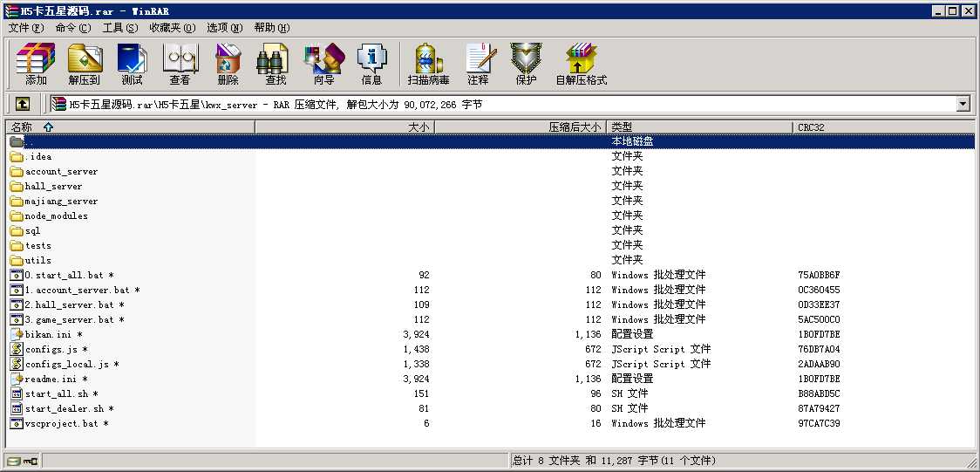Click the 信息 (Info) toolbar icon
Screen dimensions: 980x472
point(372,64)
